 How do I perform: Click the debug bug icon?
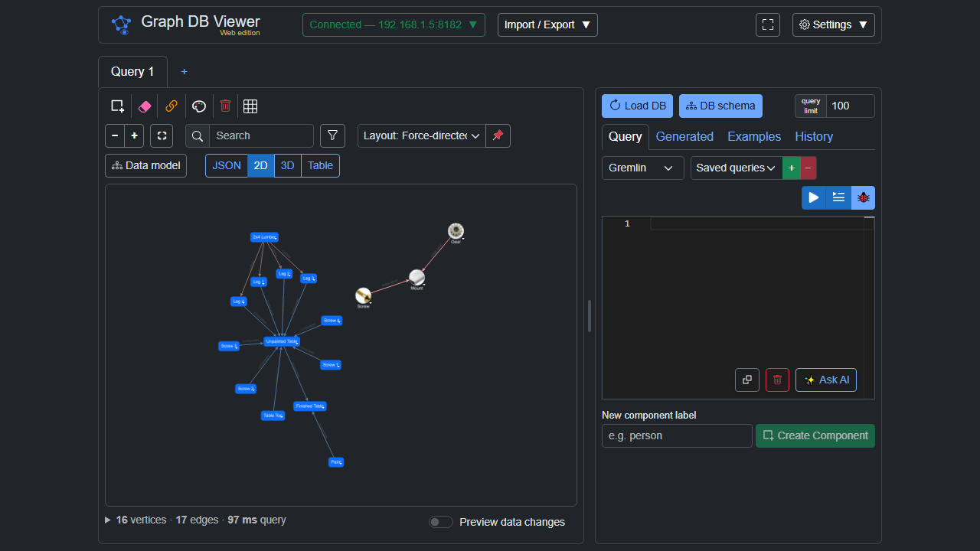pos(864,197)
